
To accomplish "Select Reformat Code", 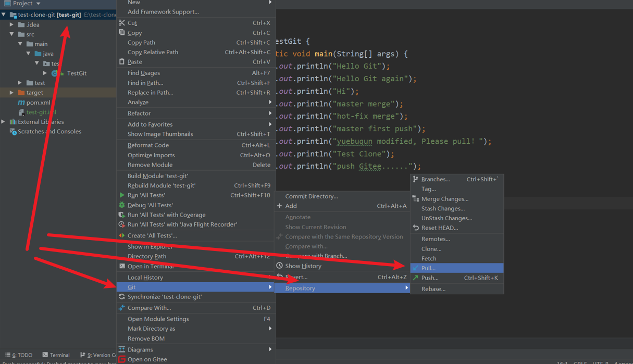I will (x=196, y=145).
